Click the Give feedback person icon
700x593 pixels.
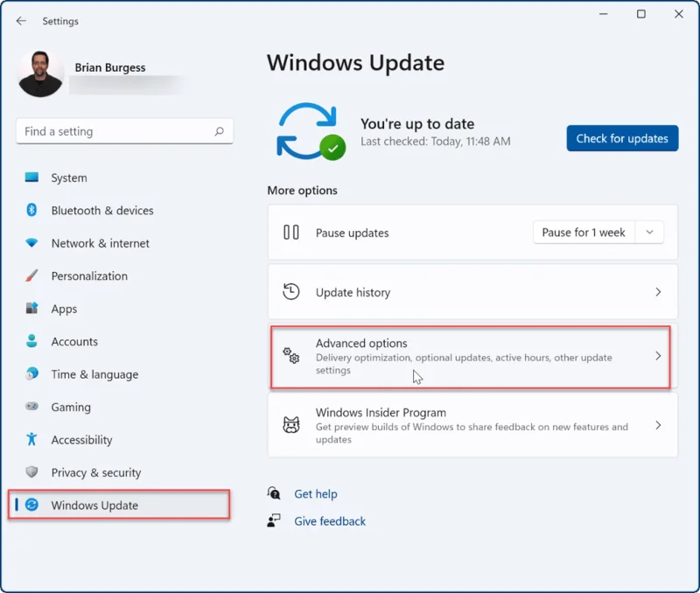(274, 520)
